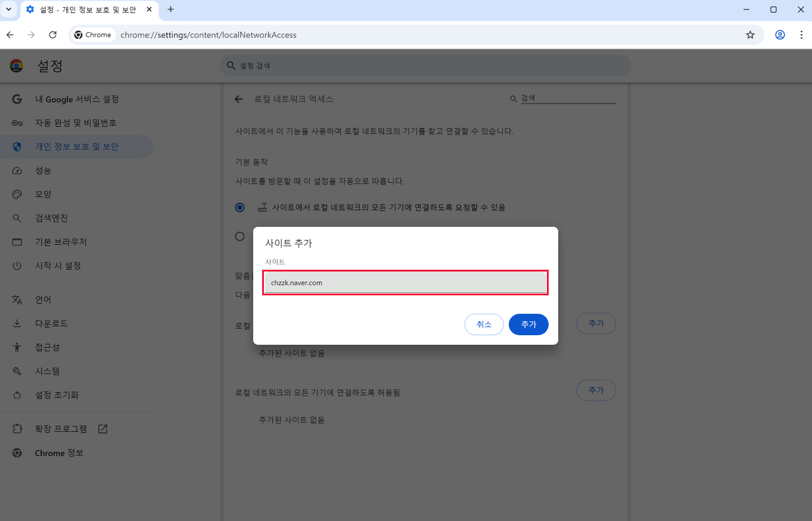Screen dimensions: 812x521
Task: Open 내 Google 서비스 설정 in sidebar
Action: click(x=77, y=99)
